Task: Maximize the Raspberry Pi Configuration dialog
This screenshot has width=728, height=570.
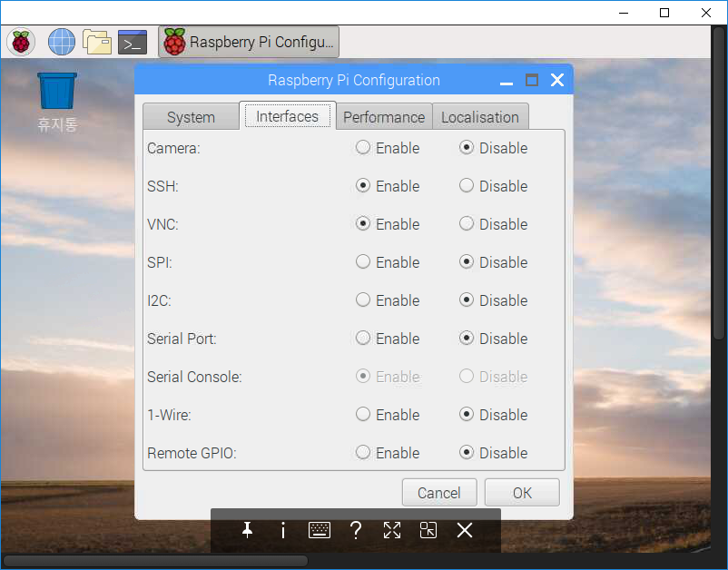Action: pos(532,80)
